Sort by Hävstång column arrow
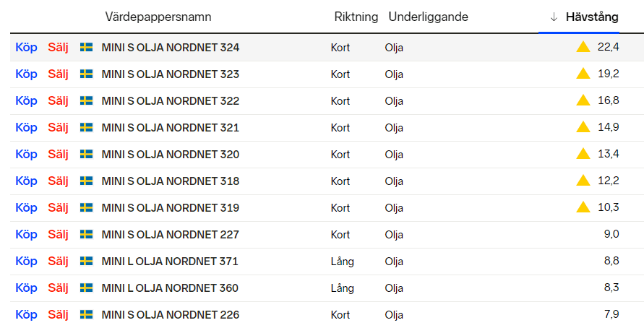Image resolution: width=644 pixels, height=328 pixels. (554, 17)
